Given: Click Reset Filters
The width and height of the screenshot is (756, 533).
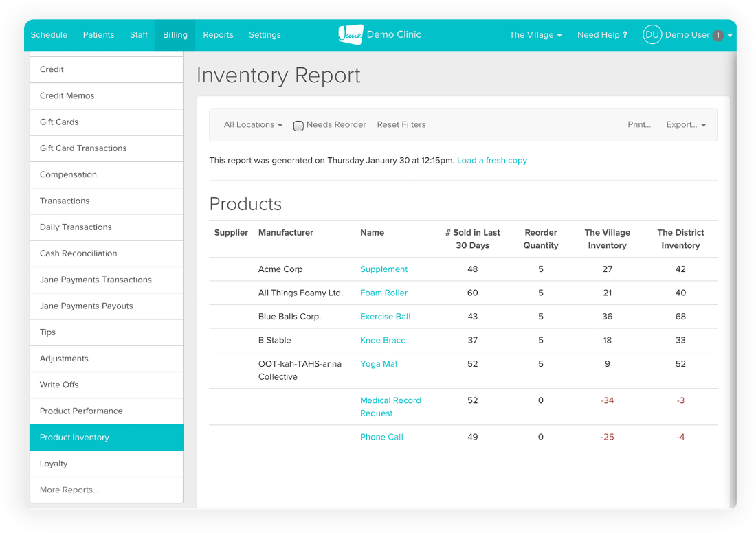Looking at the screenshot, I should pos(401,125).
